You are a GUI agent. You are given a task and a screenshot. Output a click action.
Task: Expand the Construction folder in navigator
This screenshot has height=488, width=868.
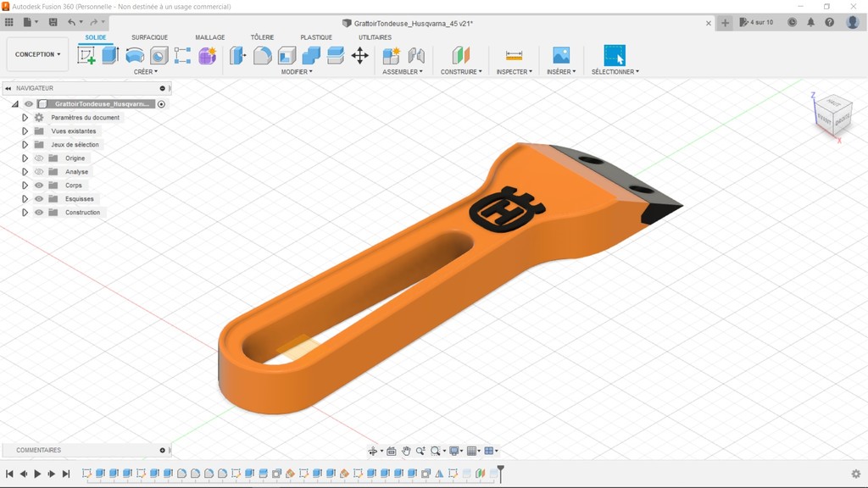point(25,213)
